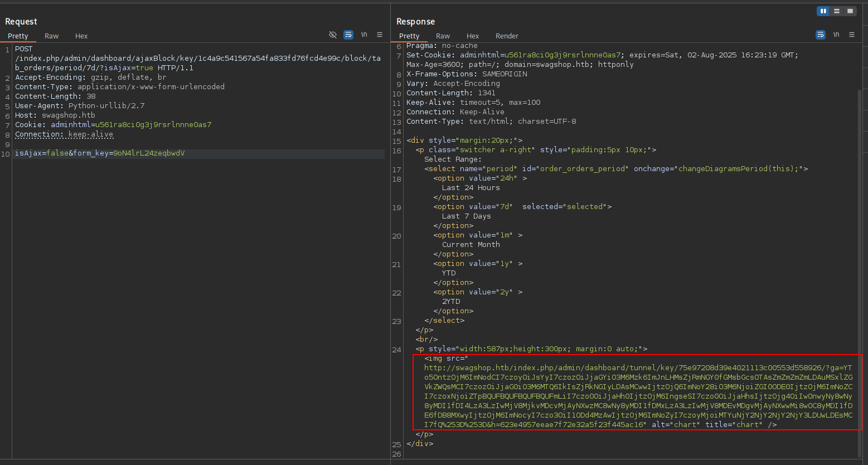Show non-printable characters in Response panel
868x465 pixels.
coord(836,35)
